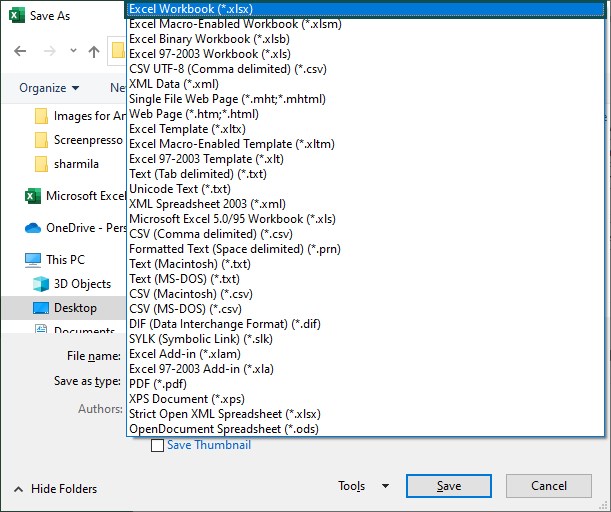Image resolution: width=611 pixels, height=512 pixels.
Task: Click the Cancel button
Action: pyautogui.click(x=549, y=486)
